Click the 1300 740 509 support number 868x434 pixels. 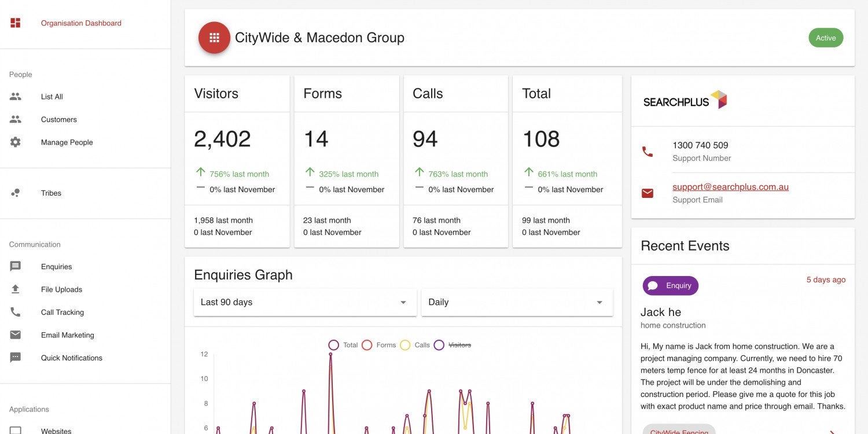tap(700, 145)
